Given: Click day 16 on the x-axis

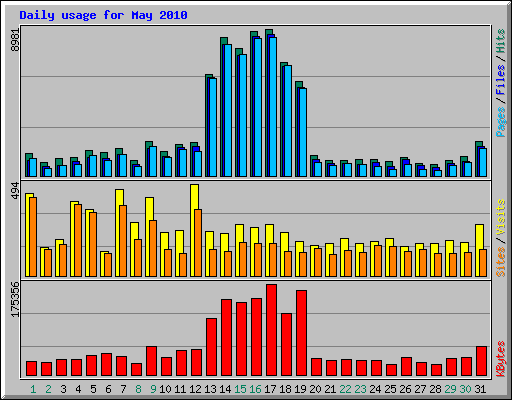Looking at the screenshot, I should [x=255, y=389].
